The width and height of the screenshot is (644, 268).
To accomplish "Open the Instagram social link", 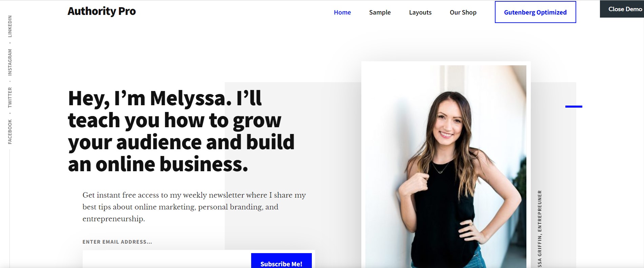I will click(x=10, y=62).
